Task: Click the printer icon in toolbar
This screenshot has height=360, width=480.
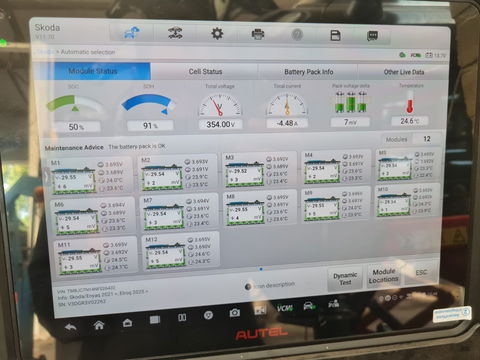Action: (257, 34)
